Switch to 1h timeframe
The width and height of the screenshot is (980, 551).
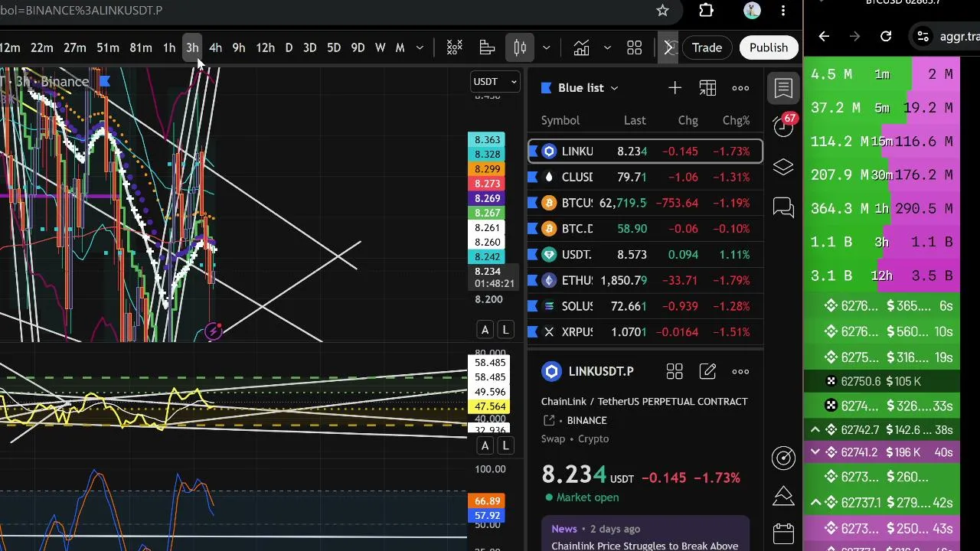coord(169,47)
